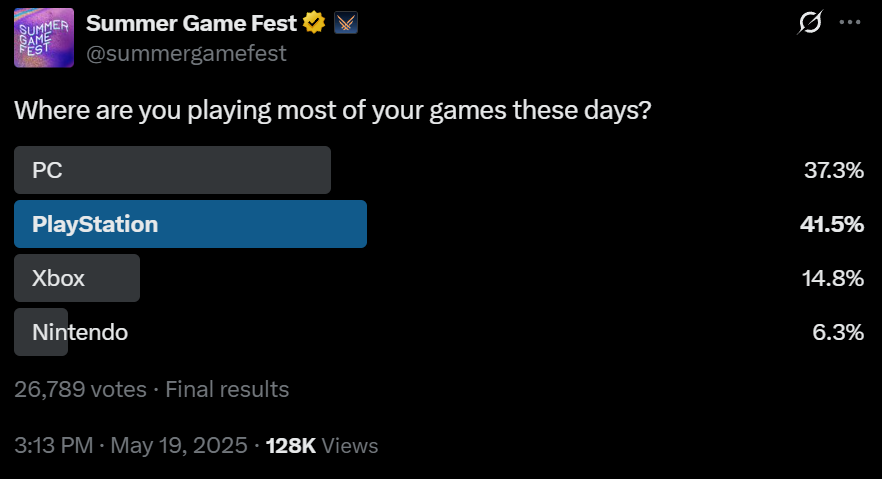882x479 pixels.
Task: Click the 128K Views counter
Action: [x=322, y=445]
